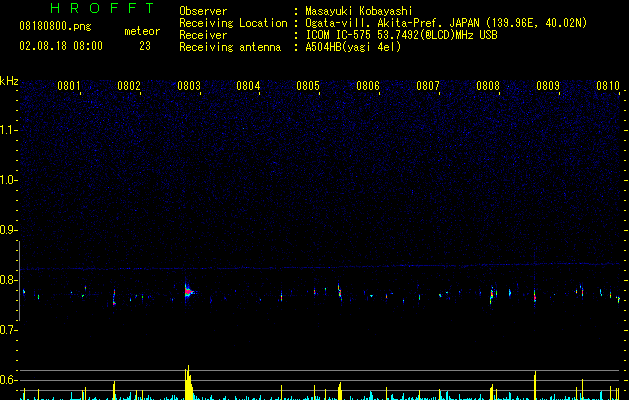Click the meteor count label
Viewport: 629px width, 400px height.
pos(142,31)
